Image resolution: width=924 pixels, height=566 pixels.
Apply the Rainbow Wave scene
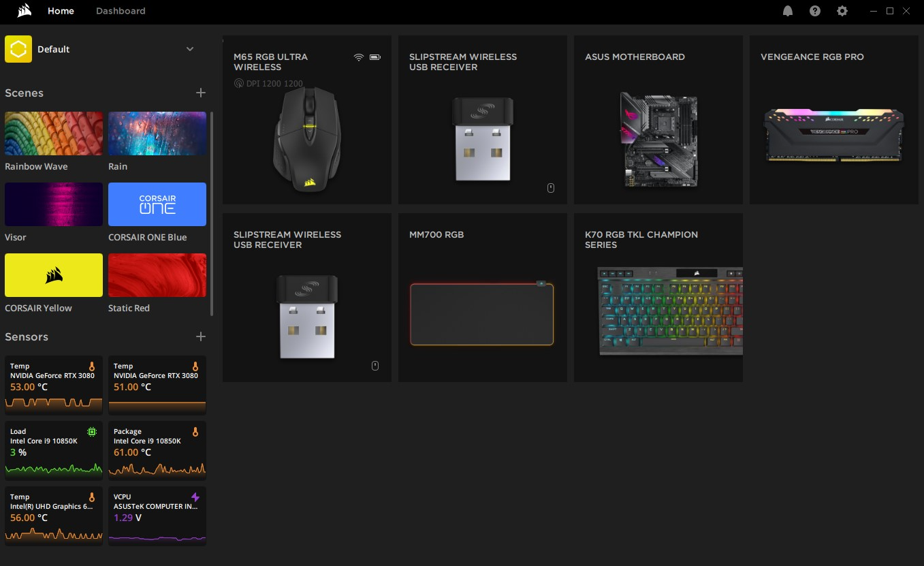click(x=54, y=134)
